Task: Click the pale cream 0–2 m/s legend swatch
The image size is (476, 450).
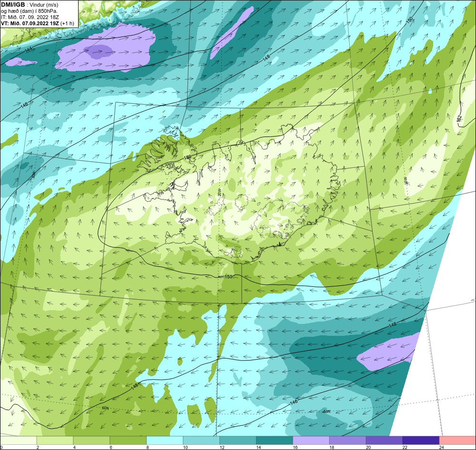Action: point(18,440)
